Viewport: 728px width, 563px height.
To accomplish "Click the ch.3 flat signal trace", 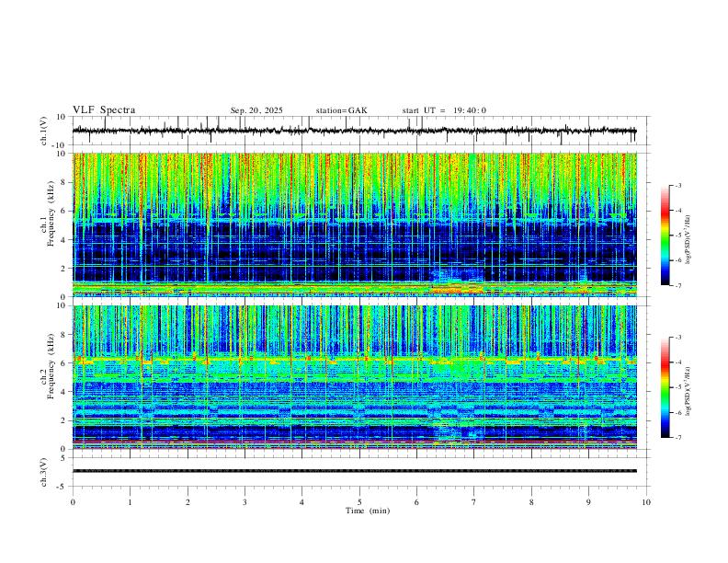I will pos(355,471).
